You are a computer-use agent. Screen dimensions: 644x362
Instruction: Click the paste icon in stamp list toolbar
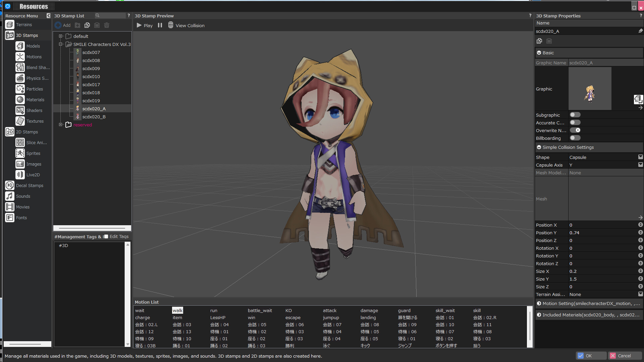(97, 25)
